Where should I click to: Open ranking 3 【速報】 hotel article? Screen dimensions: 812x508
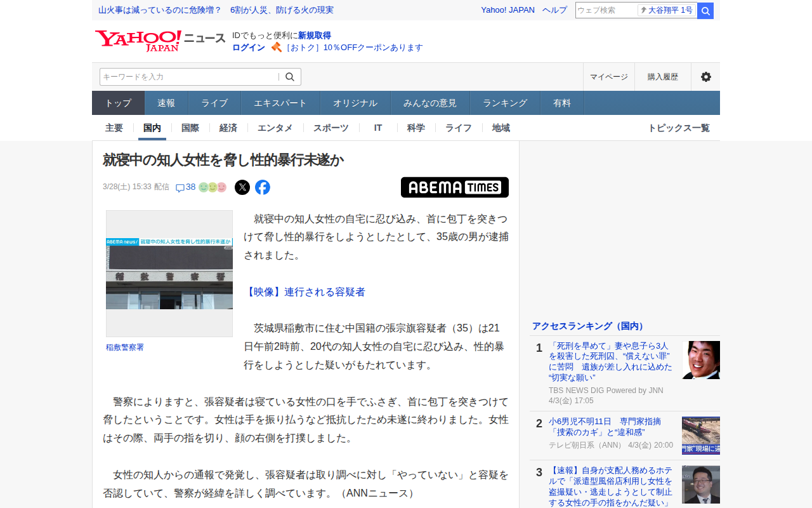click(611, 486)
